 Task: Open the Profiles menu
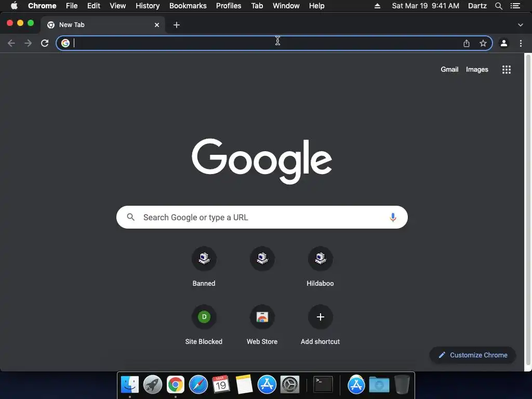pyautogui.click(x=229, y=6)
